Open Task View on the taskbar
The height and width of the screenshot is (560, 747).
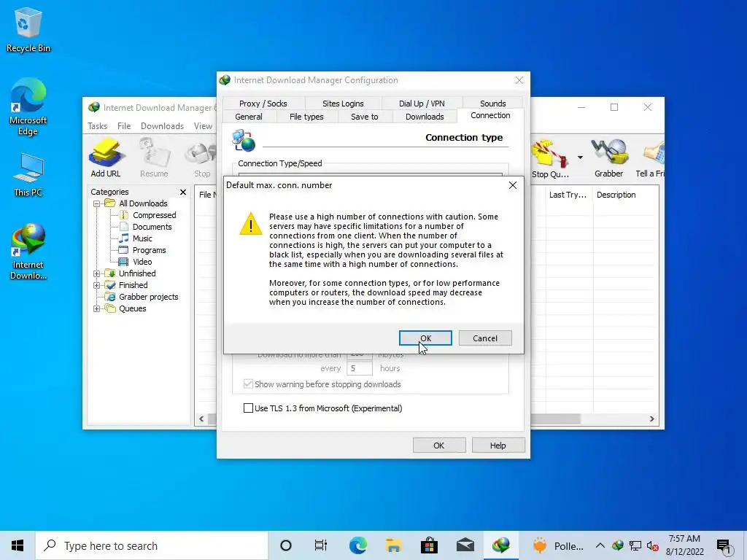coord(321,545)
